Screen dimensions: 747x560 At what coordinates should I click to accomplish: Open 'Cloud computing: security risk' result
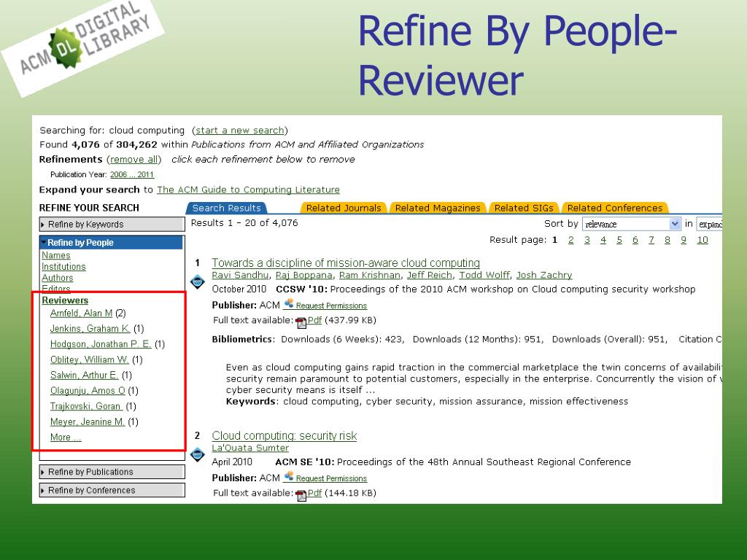[284, 436]
